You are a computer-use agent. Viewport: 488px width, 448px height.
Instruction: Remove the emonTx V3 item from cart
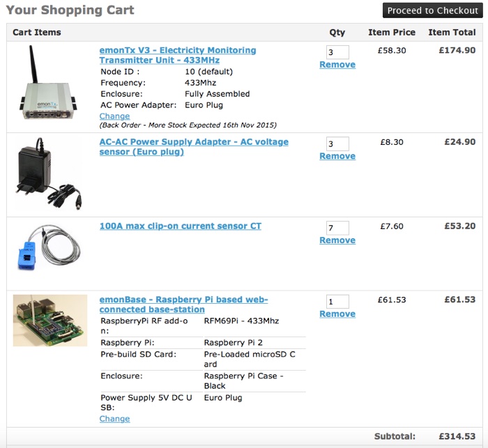coord(337,64)
